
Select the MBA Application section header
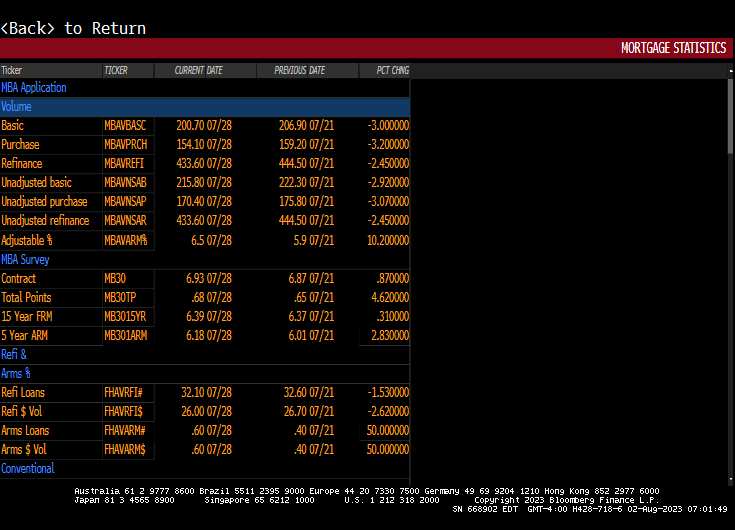(x=34, y=88)
